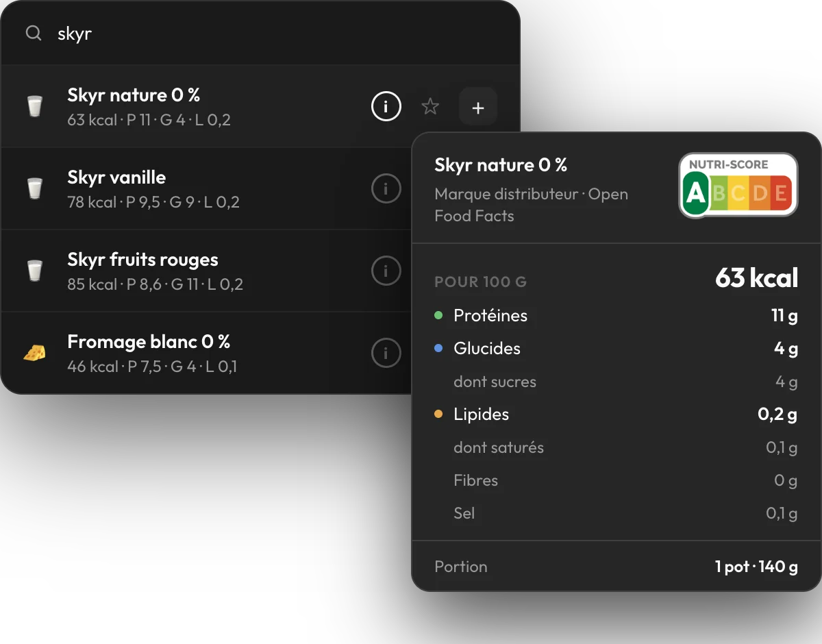Click the cheese icon beside Fromage blanc
The image size is (822, 644).
(x=34, y=353)
